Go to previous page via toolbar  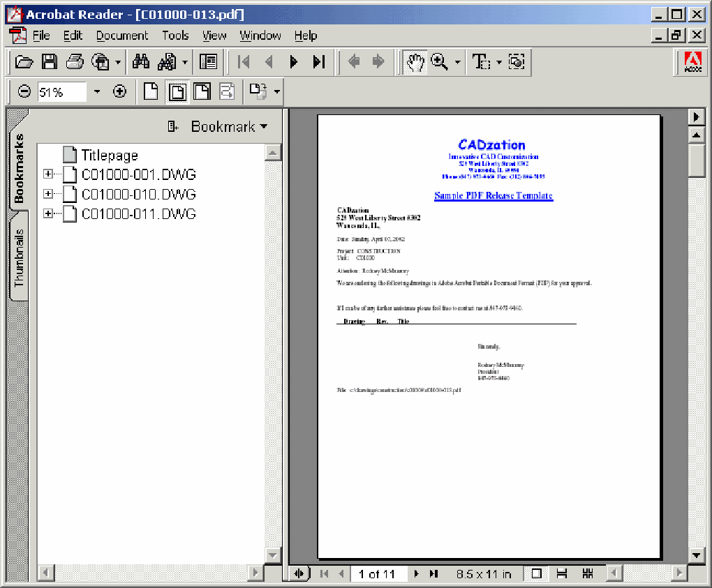[269, 61]
